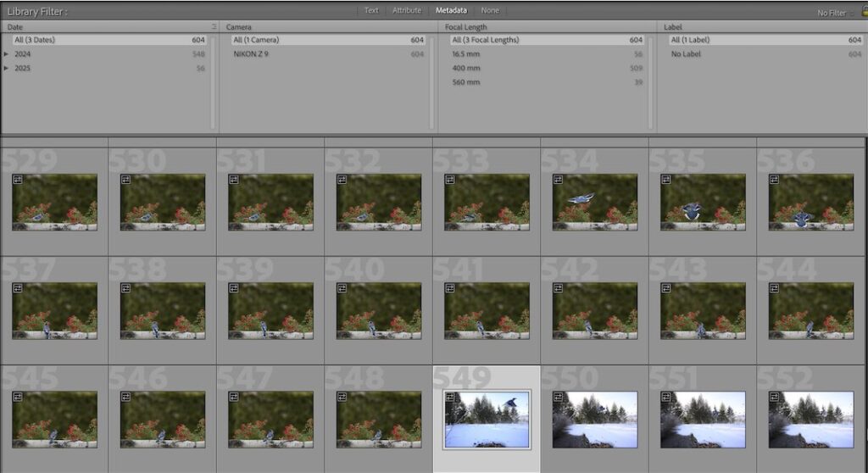This screenshot has width=868, height=473.
Task: Click adjustments badge on photo 534
Action: (x=558, y=180)
